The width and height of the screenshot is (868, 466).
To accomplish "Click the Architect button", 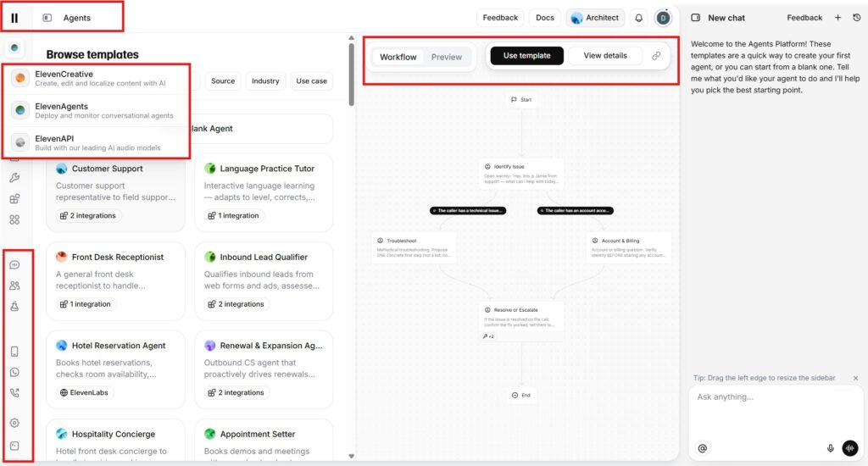I will [x=595, y=18].
